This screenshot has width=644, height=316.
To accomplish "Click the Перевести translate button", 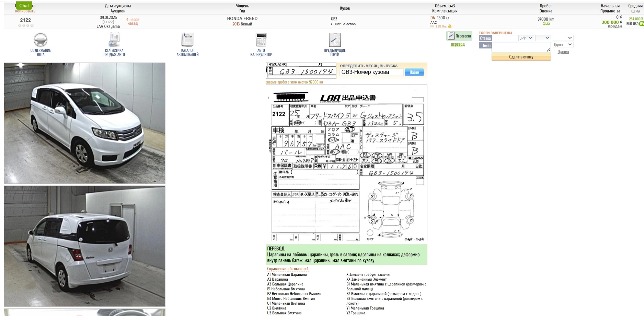I will point(459,36).
